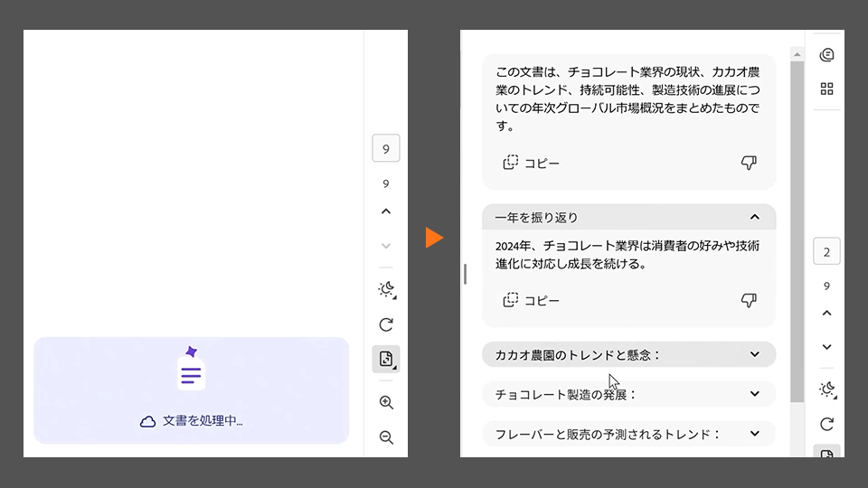
Task: Go to previous page in left toolbar
Action: tap(386, 211)
